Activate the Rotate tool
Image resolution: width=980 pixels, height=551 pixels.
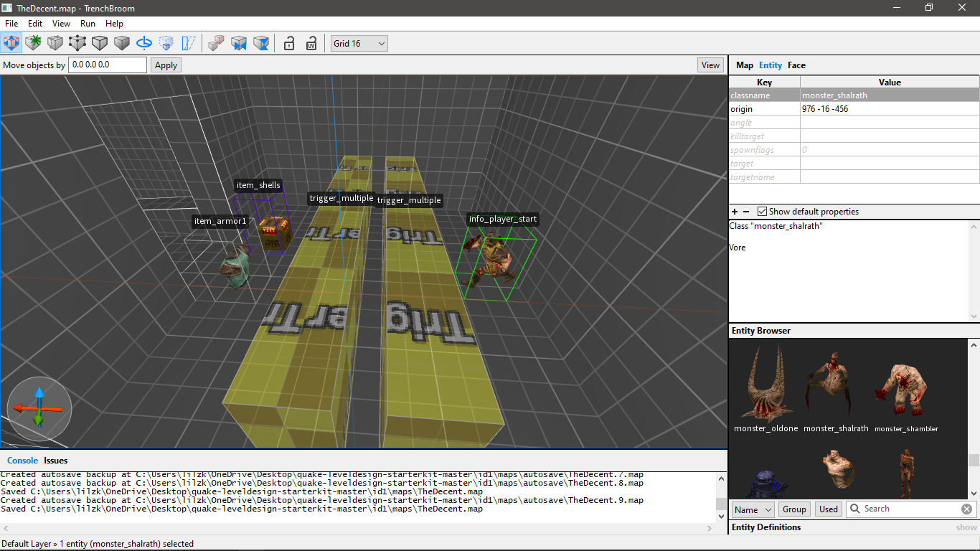tap(144, 43)
